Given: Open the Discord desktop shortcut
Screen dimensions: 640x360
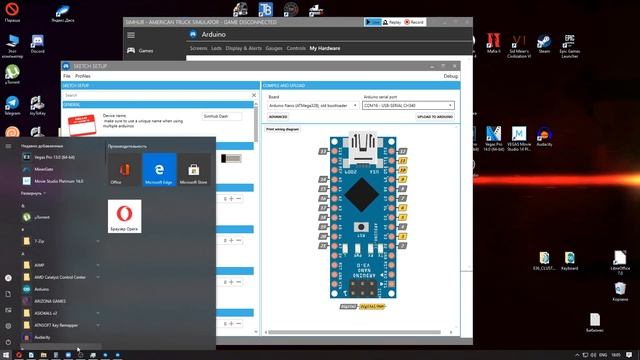Looking at the screenshot, I should click(38, 44).
